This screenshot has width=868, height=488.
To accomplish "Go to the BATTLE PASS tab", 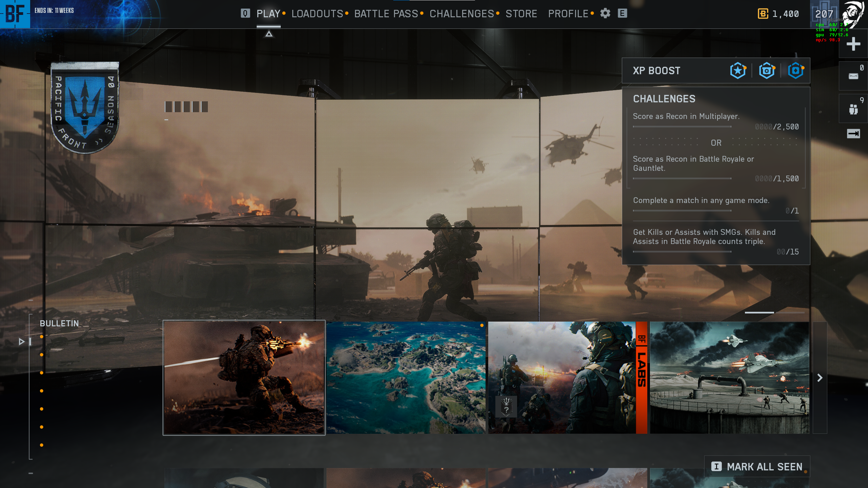I will coord(386,14).
